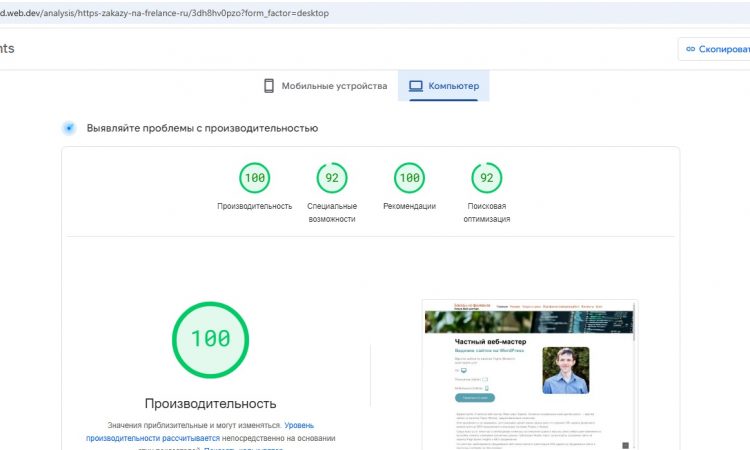This screenshot has height=450, width=750.
Task: Open the Специальные возможности 92 score gauge
Action: click(332, 178)
